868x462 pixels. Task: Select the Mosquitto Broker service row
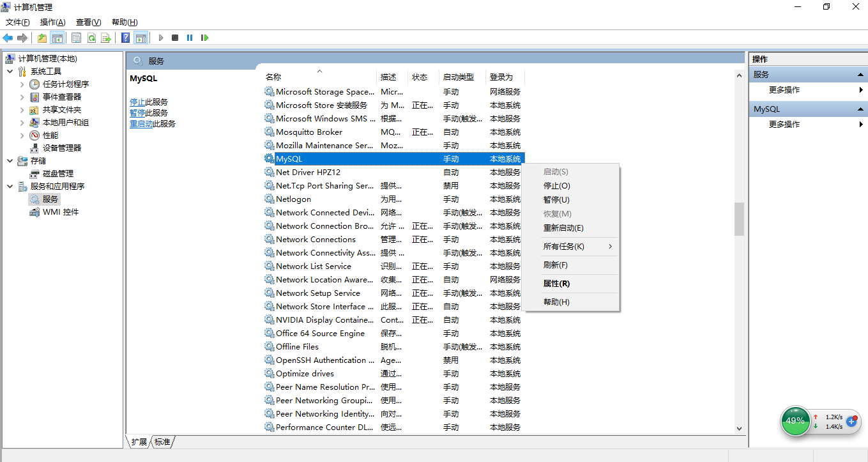[393, 132]
